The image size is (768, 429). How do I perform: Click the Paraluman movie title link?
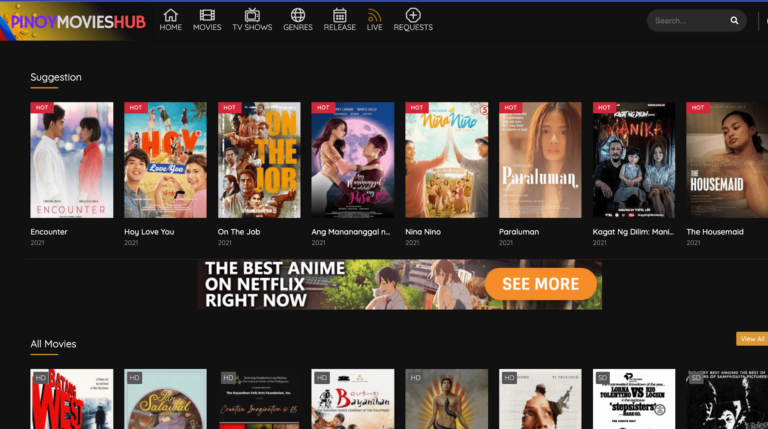(519, 232)
